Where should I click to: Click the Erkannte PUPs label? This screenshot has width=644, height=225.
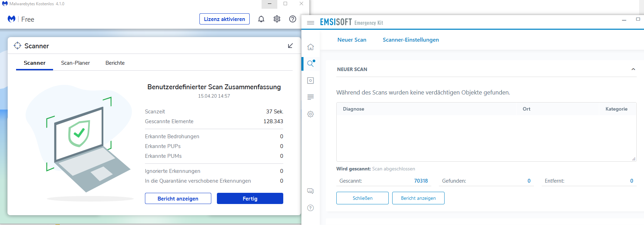[x=163, y=146]
